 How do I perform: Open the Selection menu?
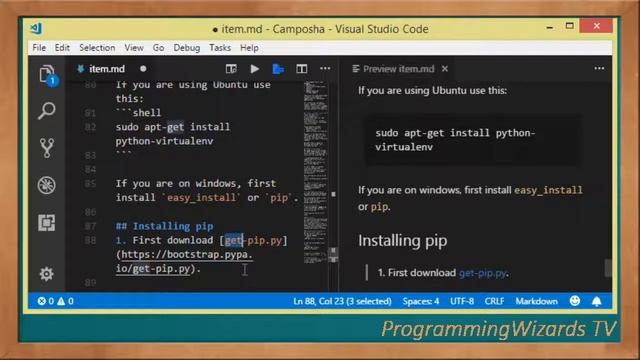[97, 48]
